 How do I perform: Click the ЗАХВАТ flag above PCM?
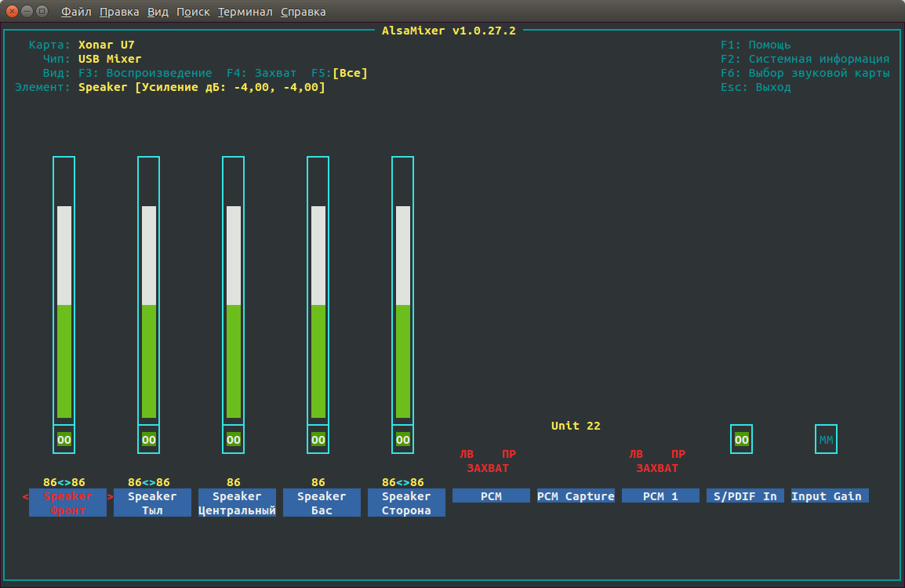click(488, 468)
